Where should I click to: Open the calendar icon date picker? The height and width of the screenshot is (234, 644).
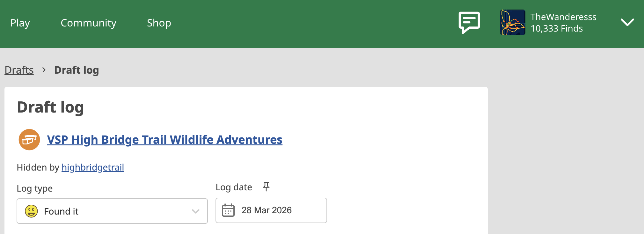pyautogui.click(x=228, y=210)
